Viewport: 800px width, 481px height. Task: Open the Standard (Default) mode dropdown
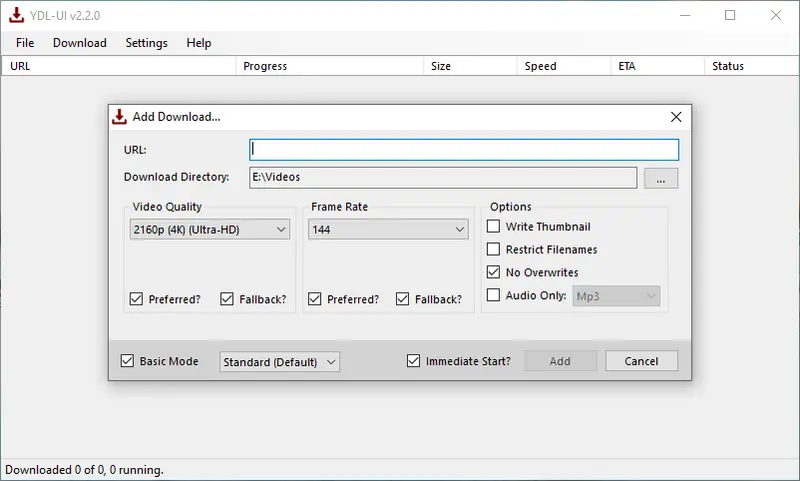tap(279, 362)
